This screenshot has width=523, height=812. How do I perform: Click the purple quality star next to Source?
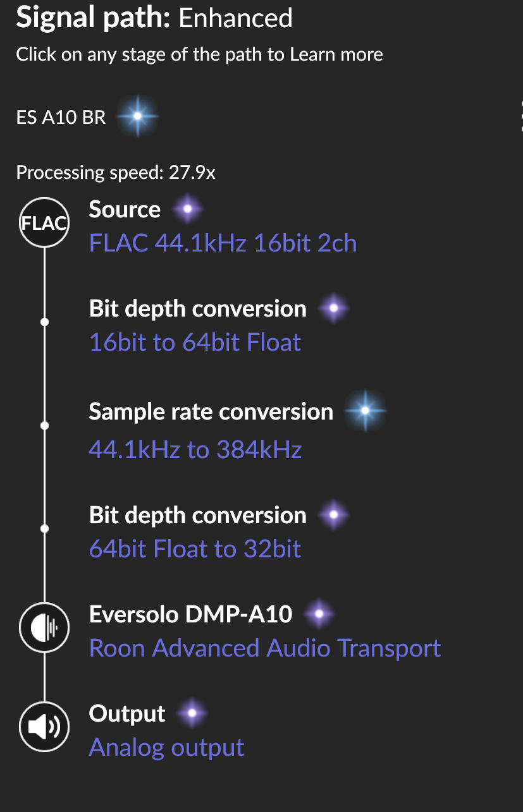pos(188,209)
